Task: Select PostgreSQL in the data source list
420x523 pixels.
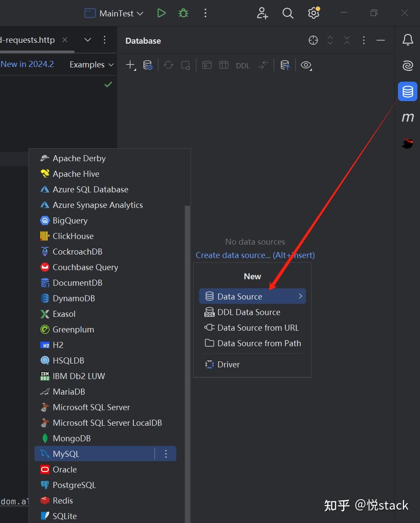Action: coord(74,485)
